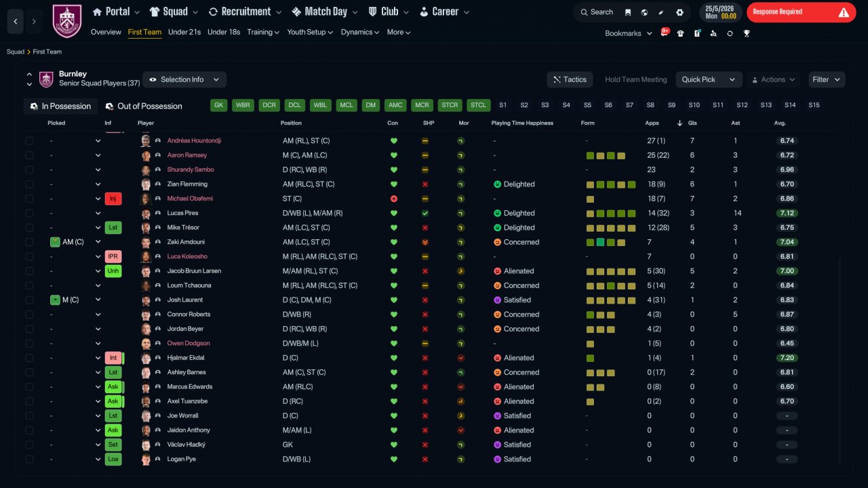Image resolution: width=868 pixels, height=488 pixels.
Task: Click Hold Team Meeting
Action: coord(636,79)
